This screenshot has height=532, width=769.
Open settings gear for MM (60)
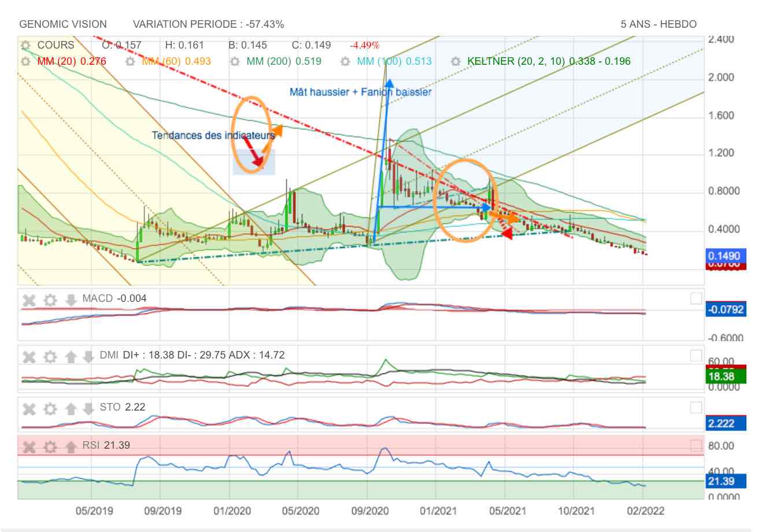[x=130, y=61]
